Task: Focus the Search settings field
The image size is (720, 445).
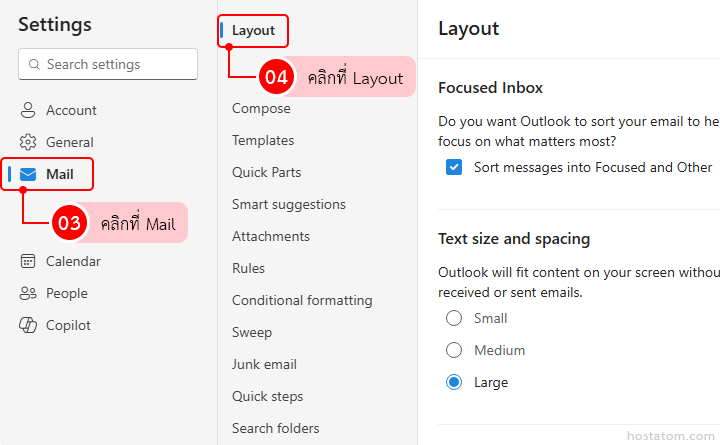Action: (x=108, y=64)
